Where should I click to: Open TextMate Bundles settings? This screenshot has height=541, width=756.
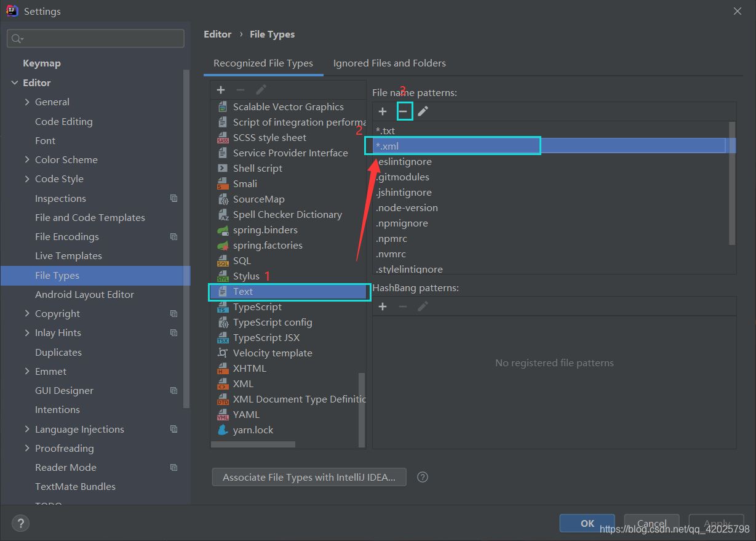pos(75,487)
